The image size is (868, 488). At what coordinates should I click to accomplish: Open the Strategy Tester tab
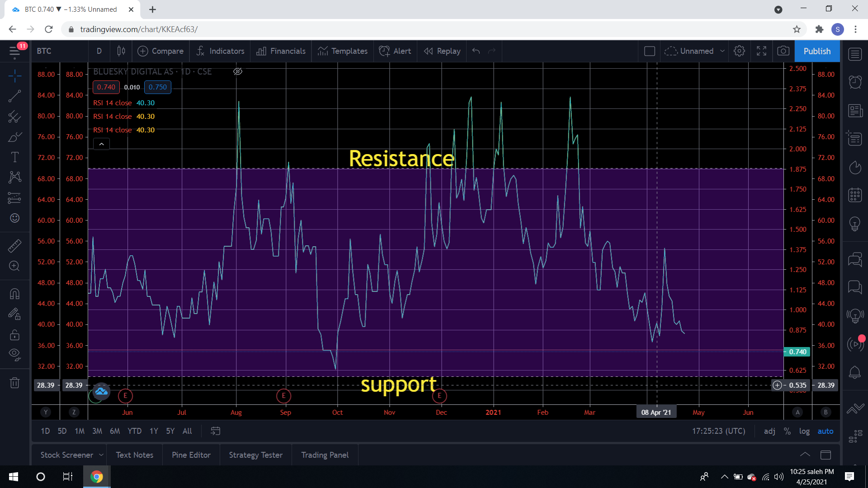click(x=256, y=455)
